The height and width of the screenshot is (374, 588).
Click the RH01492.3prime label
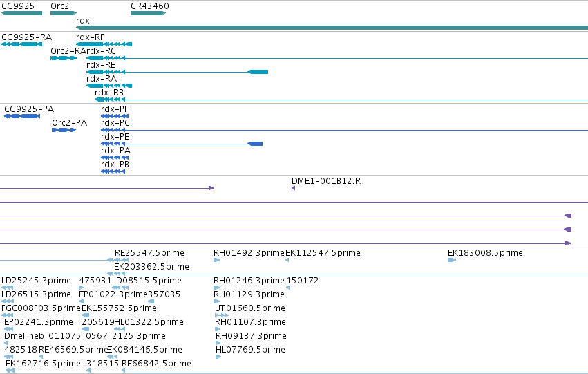click(x=249, y=253)
